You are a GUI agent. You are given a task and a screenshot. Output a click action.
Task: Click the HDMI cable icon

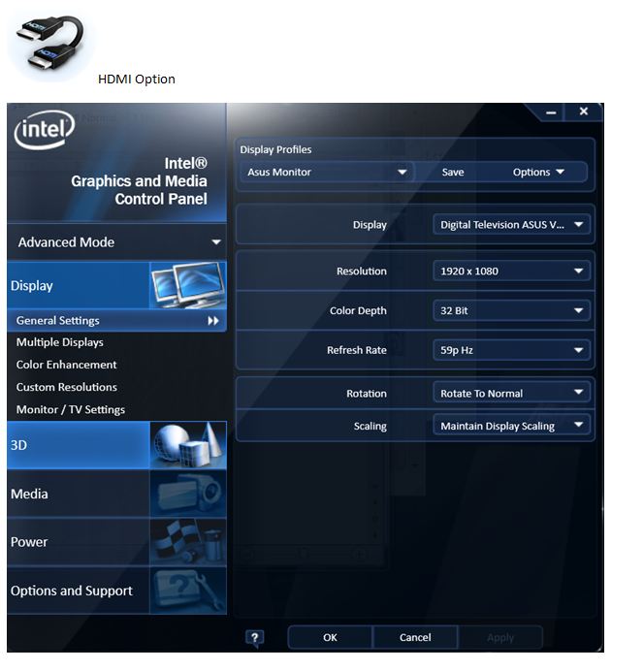click(x=51, y=44)
